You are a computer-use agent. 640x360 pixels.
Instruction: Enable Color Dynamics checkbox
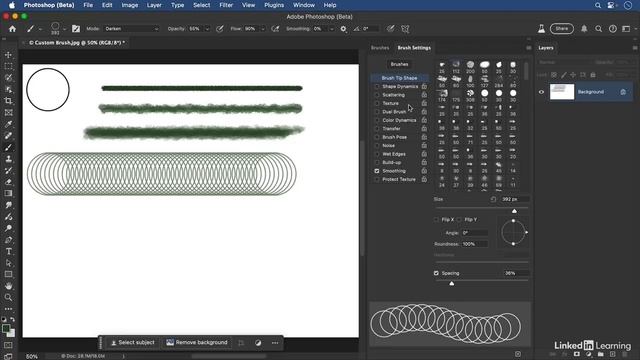377,120
